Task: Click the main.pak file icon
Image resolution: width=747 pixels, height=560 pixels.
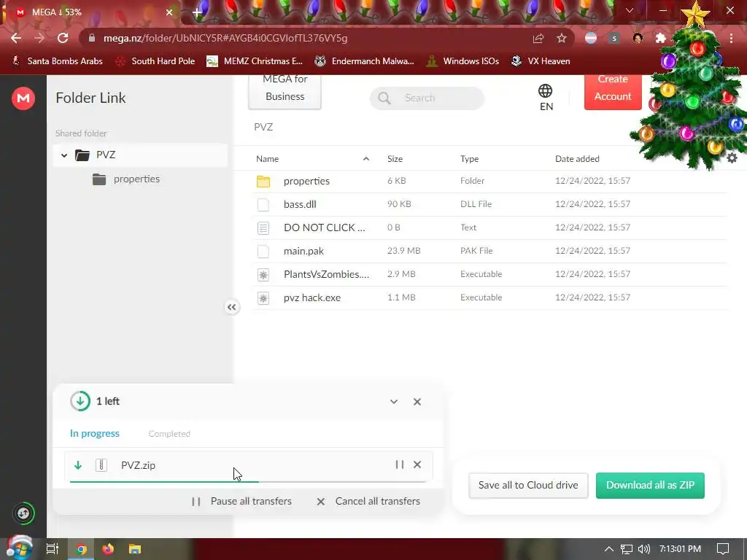Action: point(263,251)
